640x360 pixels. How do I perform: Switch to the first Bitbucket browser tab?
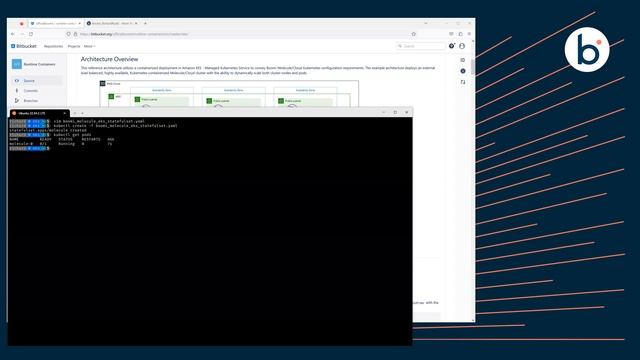click(56, 23)
